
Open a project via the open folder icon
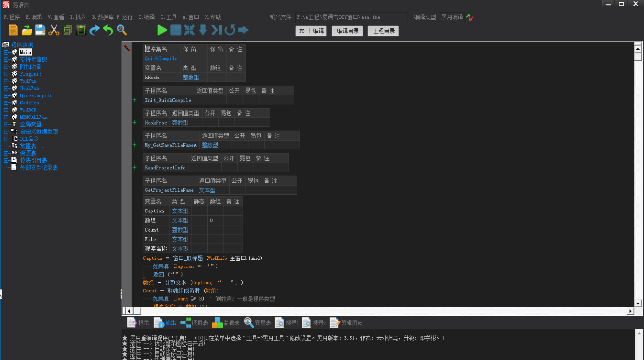pyautogui.click(x=27, y=30)
